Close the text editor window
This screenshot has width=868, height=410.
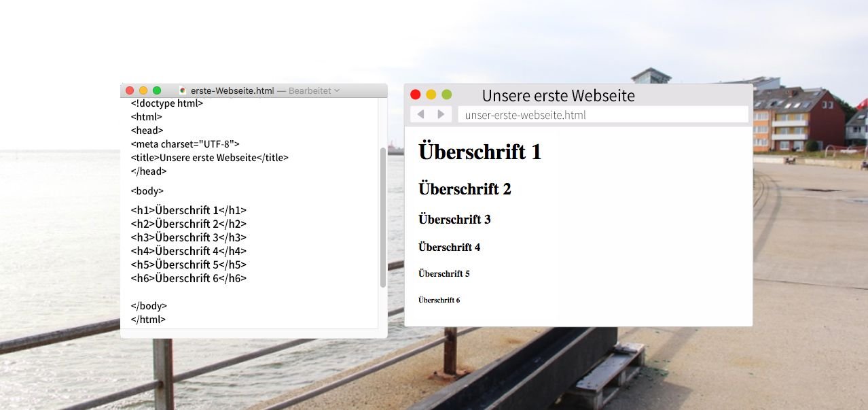(x=130, y=90)
